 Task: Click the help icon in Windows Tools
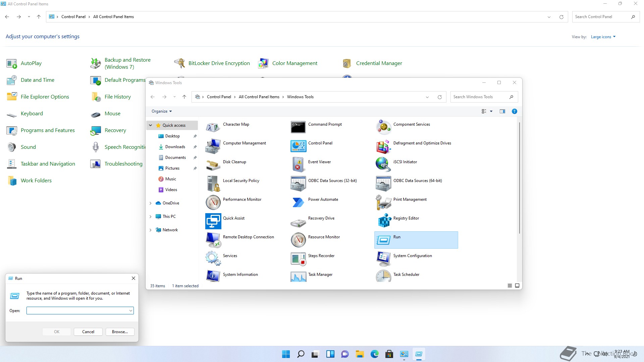(x=514, y=111)
